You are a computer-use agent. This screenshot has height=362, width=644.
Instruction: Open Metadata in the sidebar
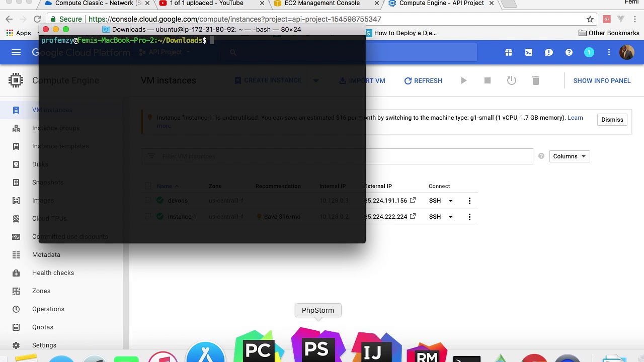46,255
